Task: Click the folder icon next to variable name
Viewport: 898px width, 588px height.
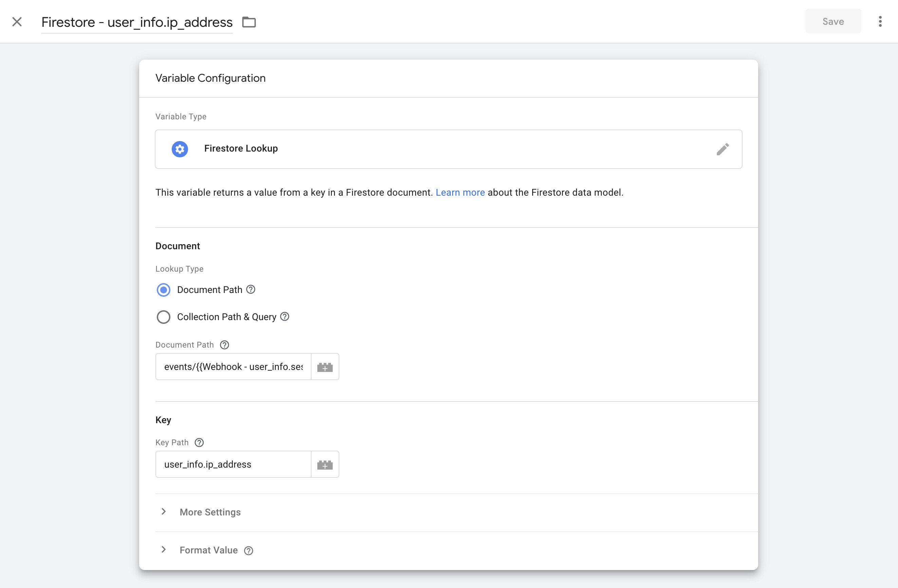Action: pos(249,22)
